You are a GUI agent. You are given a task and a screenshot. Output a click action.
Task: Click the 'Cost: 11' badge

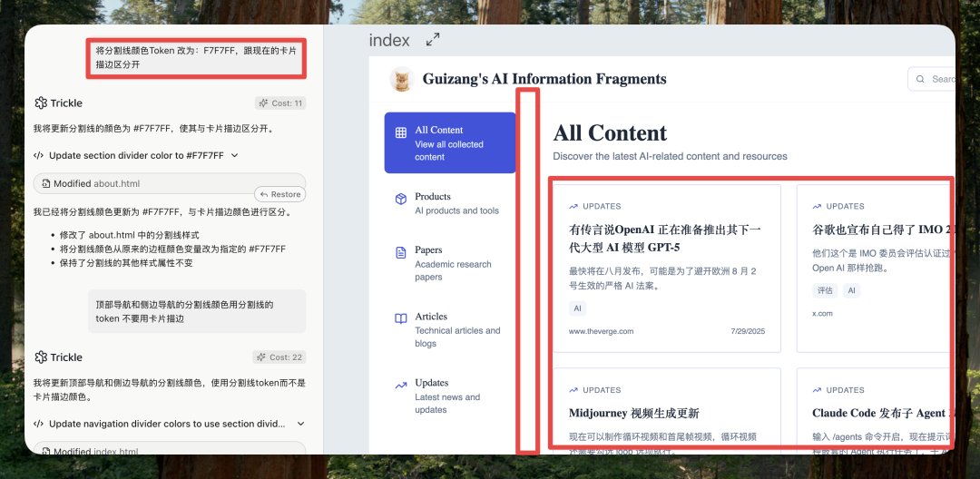click(x=280, y=103)
